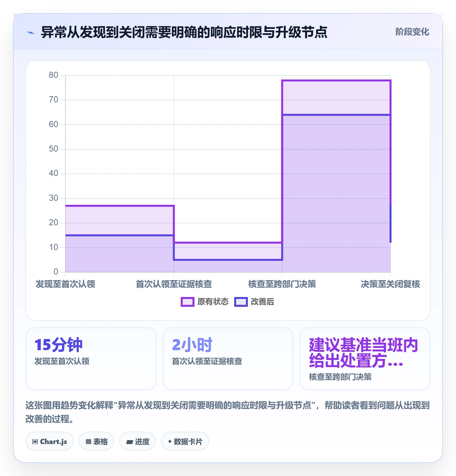The width and height of the screenshot is (456, 476).
Task: Click the 原有状态 legend label
Action: pyautogui.click(x=213, y=302)
